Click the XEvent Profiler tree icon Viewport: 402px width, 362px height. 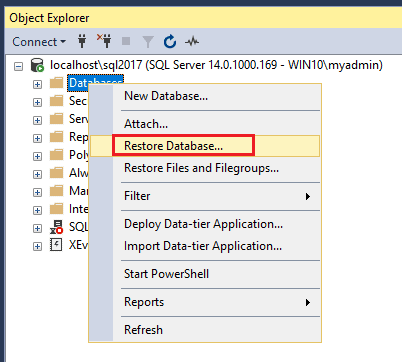coord(56,245)
